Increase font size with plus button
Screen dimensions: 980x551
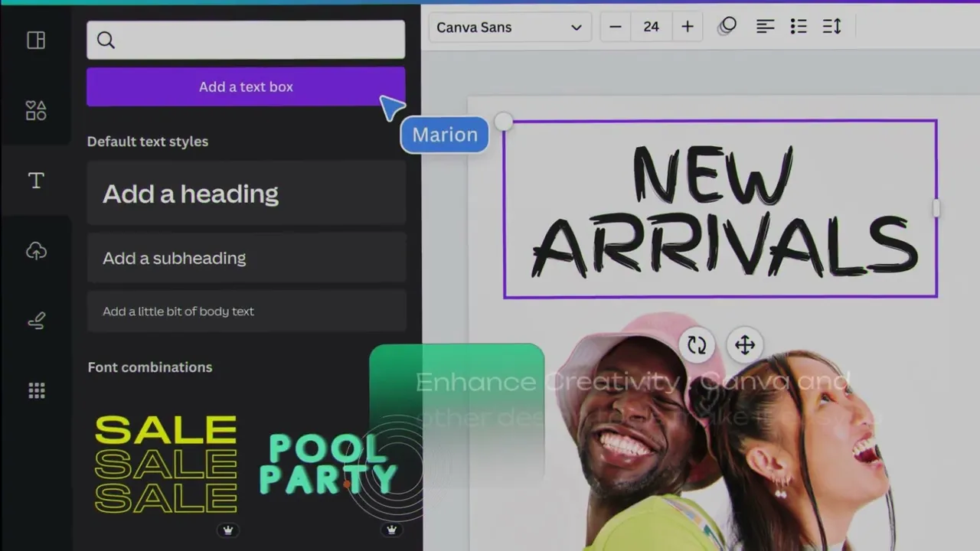(688, 28)
